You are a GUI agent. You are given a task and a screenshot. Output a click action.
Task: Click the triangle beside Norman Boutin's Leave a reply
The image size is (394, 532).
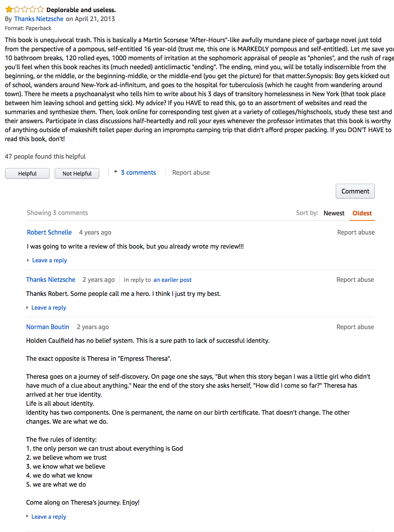tap(27, 516)
